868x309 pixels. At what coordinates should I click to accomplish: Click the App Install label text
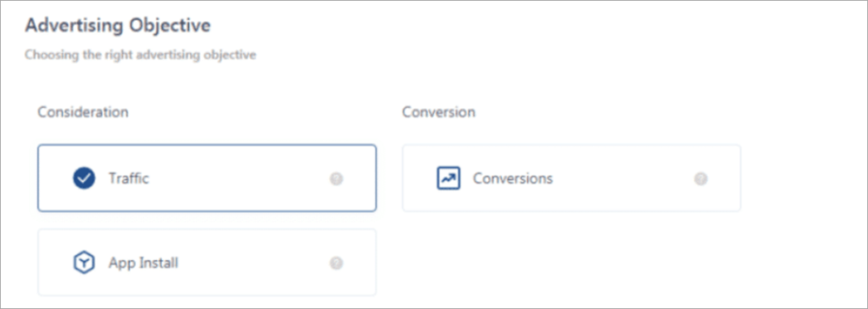pos(143,262)
